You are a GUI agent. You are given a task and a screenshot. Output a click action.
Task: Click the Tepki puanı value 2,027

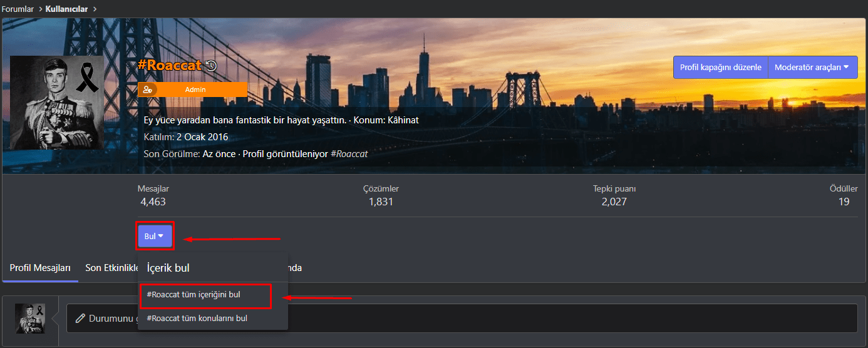click(x=614, y=202)
